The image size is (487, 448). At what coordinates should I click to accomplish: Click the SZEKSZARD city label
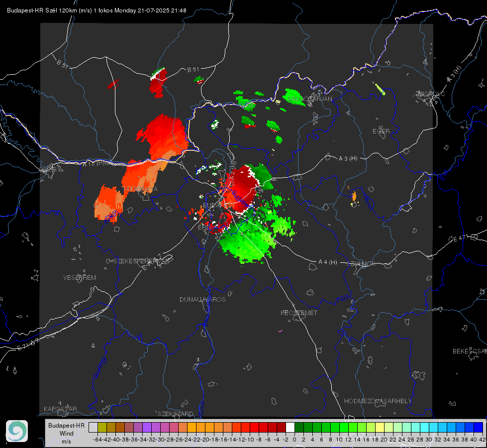click(x=176, y=414)
